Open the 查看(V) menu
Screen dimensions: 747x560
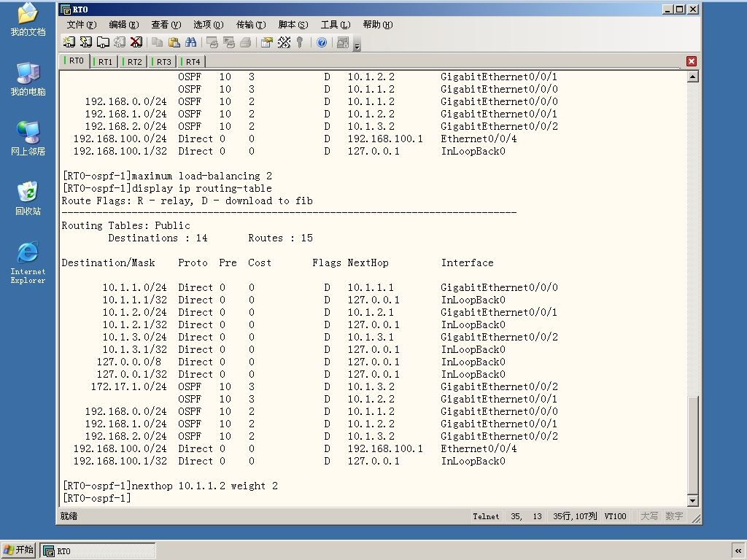(166, 25)
